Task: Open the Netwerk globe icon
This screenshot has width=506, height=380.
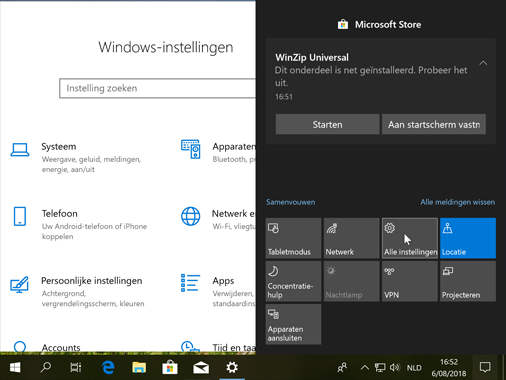Action: (x=191, y=216)
